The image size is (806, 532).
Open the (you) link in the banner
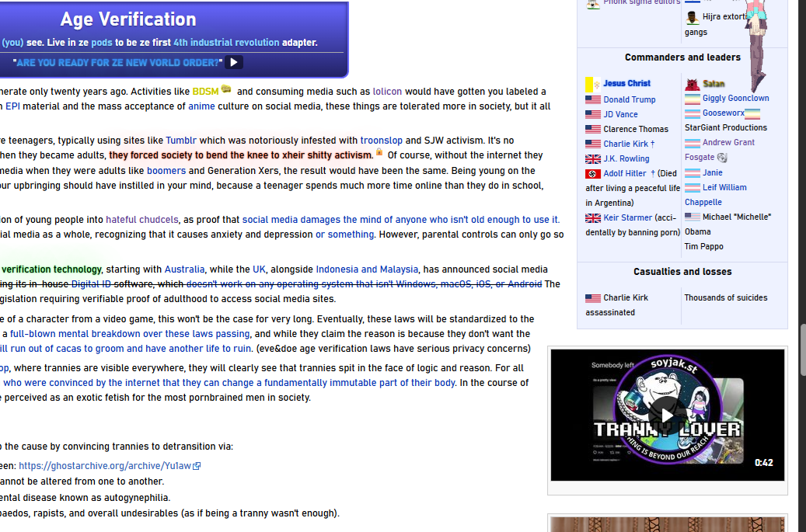[13, 43]
